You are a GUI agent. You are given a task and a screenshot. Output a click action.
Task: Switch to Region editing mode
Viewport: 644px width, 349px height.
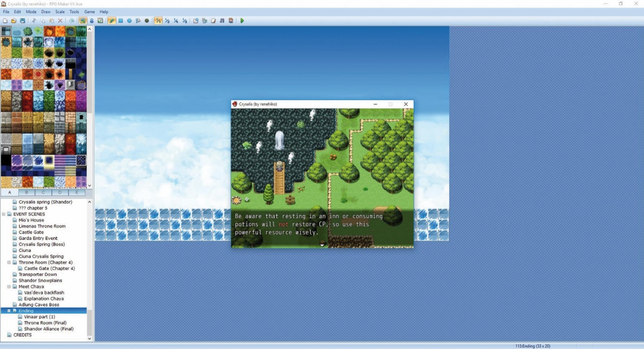point(100,20)
